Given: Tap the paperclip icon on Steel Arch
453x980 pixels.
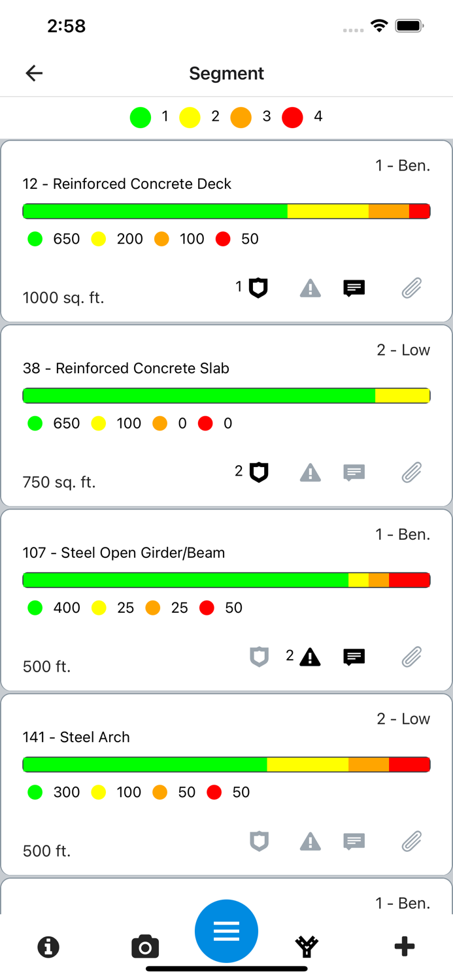Looking at the screenshot, I should click(411, 841).
